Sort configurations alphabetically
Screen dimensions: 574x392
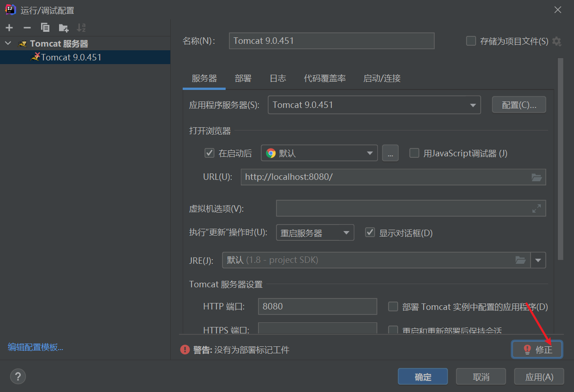81,28
